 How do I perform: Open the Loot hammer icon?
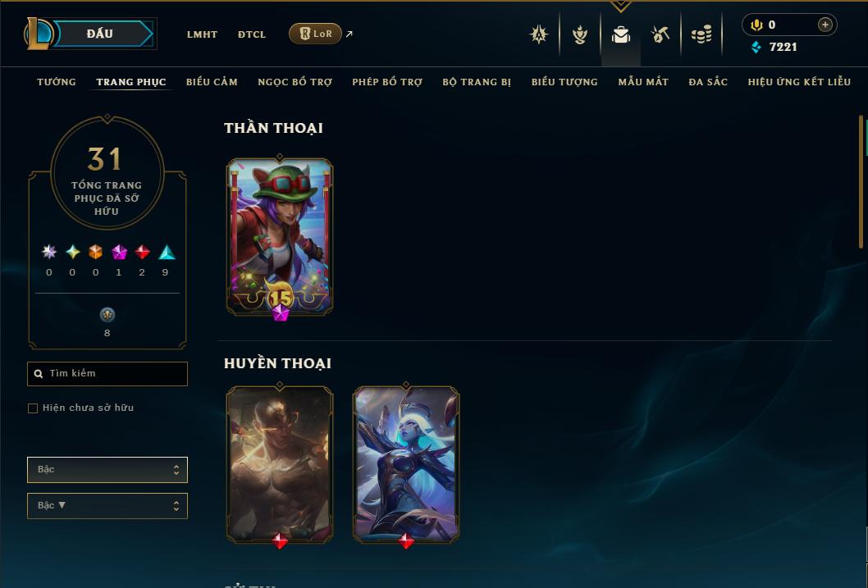pos(660,34)
